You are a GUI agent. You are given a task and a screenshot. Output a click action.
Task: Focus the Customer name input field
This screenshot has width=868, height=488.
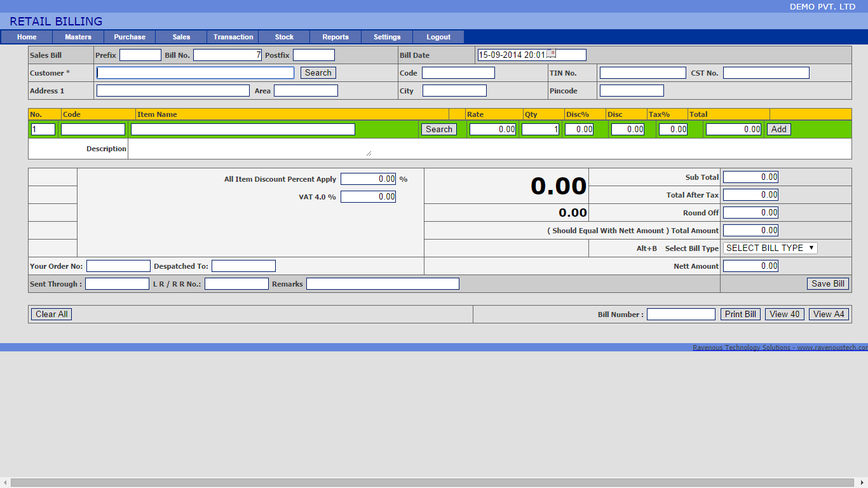click(195, 73)
